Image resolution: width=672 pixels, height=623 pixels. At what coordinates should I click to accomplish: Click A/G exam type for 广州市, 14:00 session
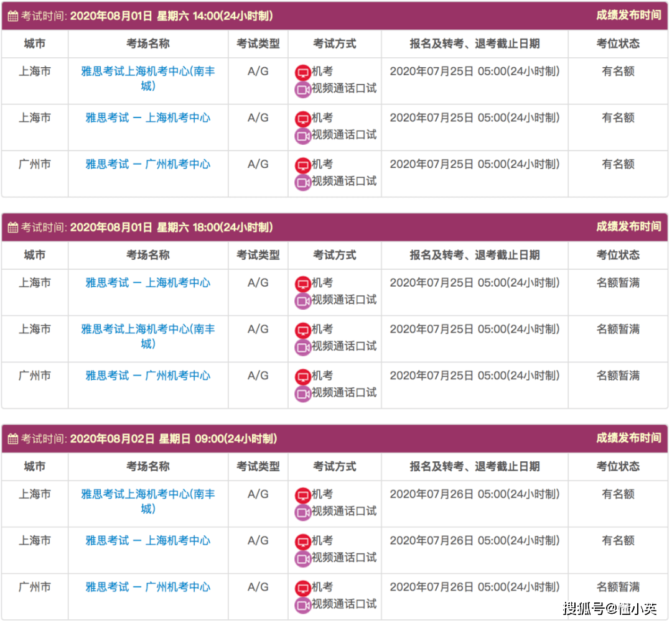pyautogui.click(x=258, y=164)
